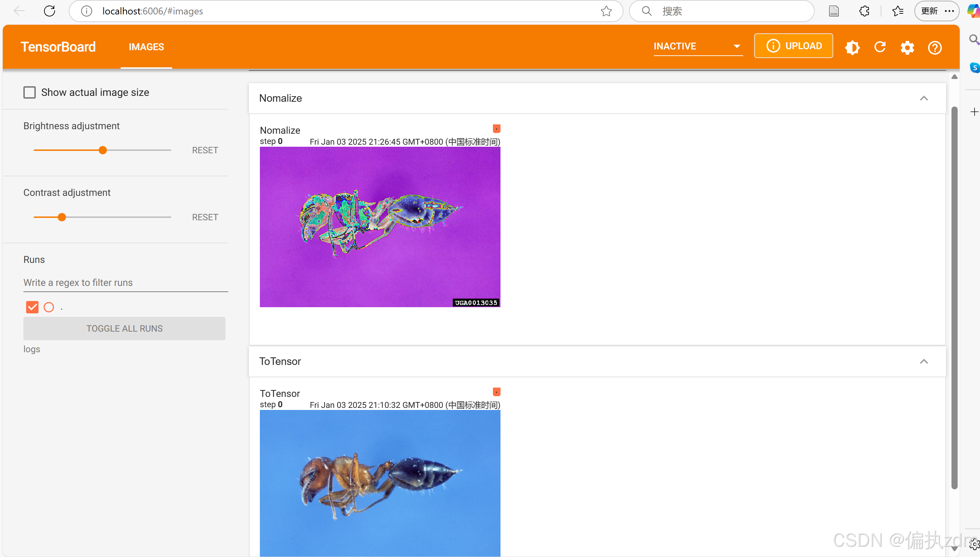The image size is (980, 557).
Task: Collapse the Nomalize section
Action: point(924,98)
